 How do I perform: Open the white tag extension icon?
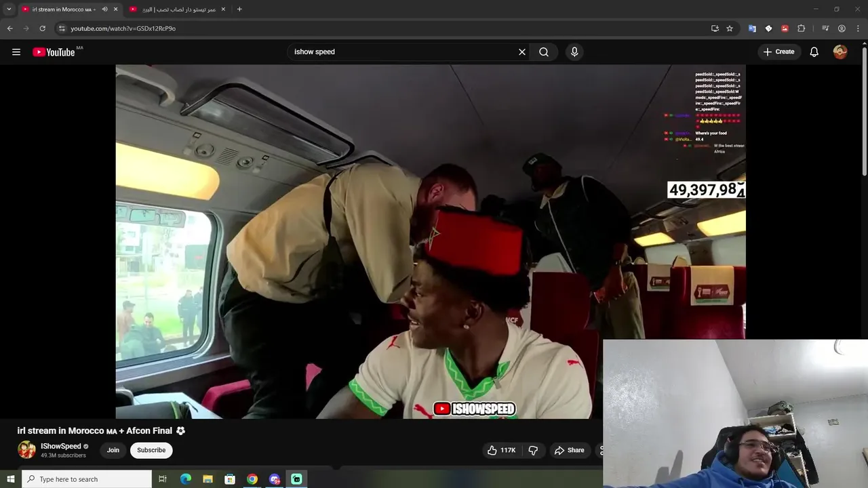tap(768, 28)
